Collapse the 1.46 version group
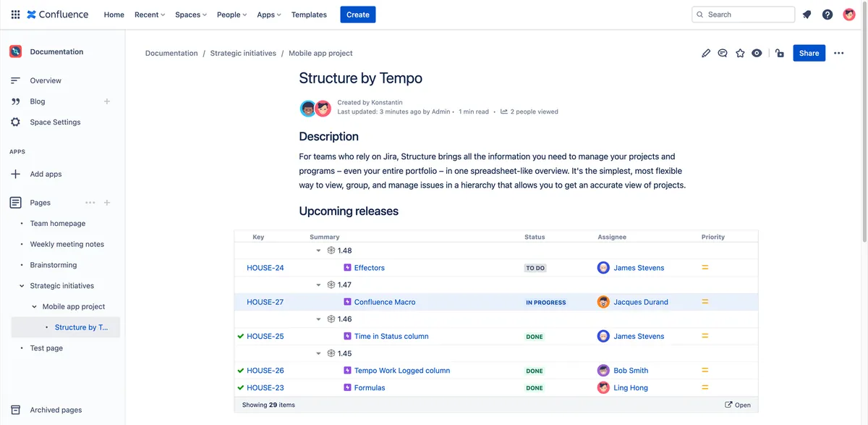Viewport: 868px width, 425px height. [318, 319]
